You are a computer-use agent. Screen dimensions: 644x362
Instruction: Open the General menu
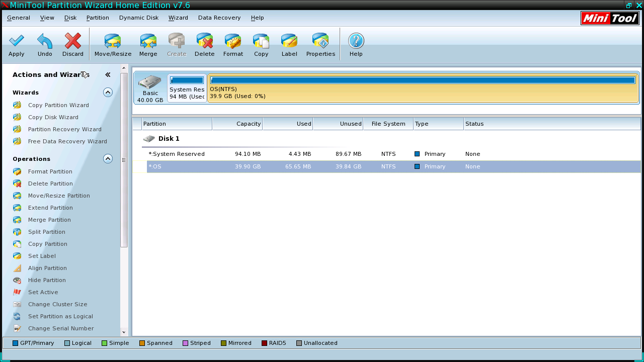coord(19,18)
